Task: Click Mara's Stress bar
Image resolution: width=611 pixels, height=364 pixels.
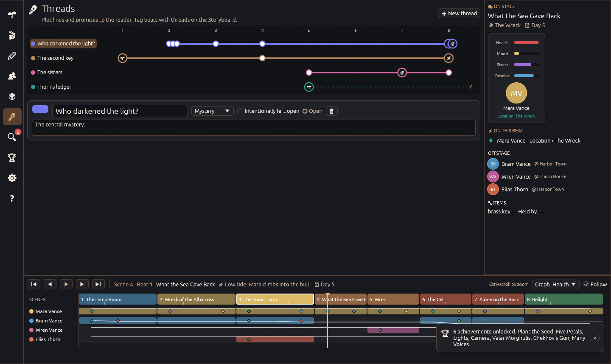Action: (526, 64)
